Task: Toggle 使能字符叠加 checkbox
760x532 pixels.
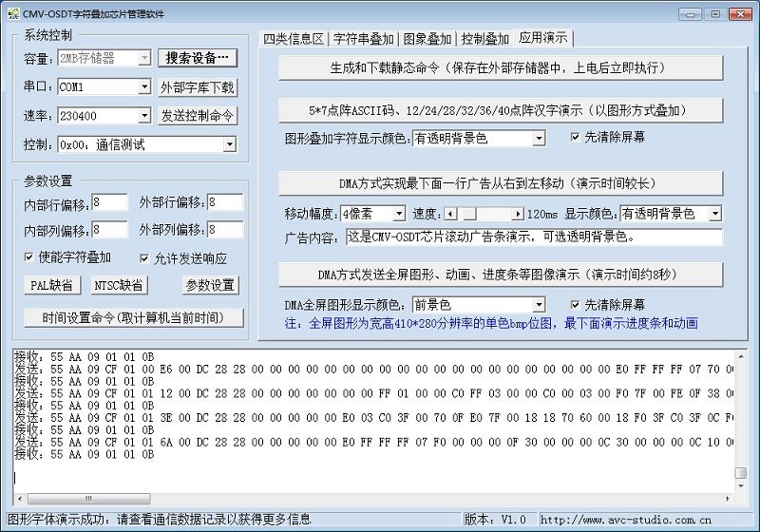Action: tap(29, 257)
